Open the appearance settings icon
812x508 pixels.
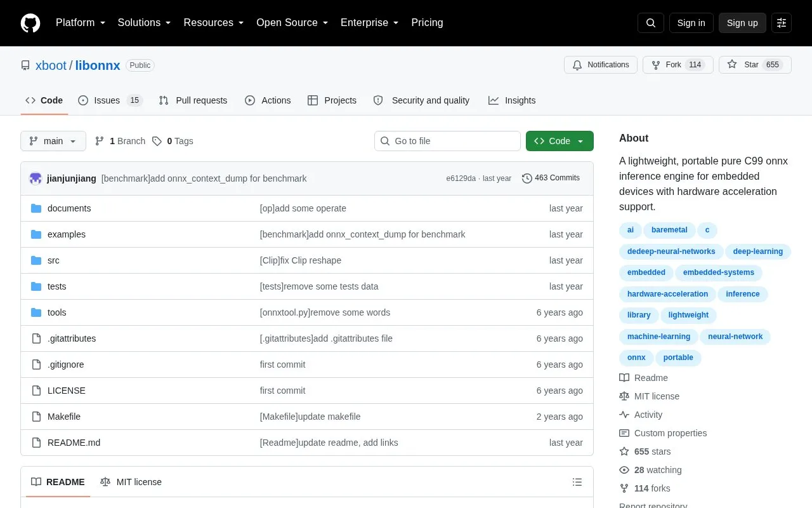point(782,23)
